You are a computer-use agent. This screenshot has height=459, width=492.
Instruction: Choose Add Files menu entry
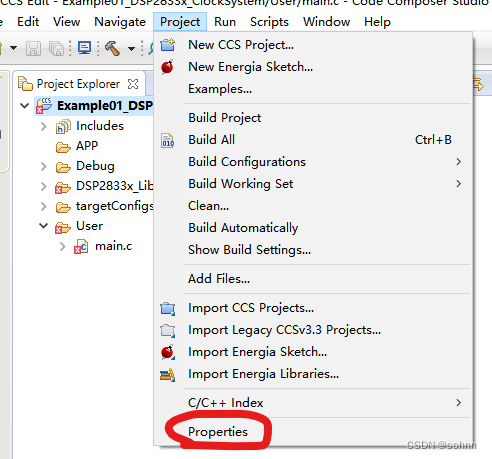pyautogui.click(x=313, y=279)
